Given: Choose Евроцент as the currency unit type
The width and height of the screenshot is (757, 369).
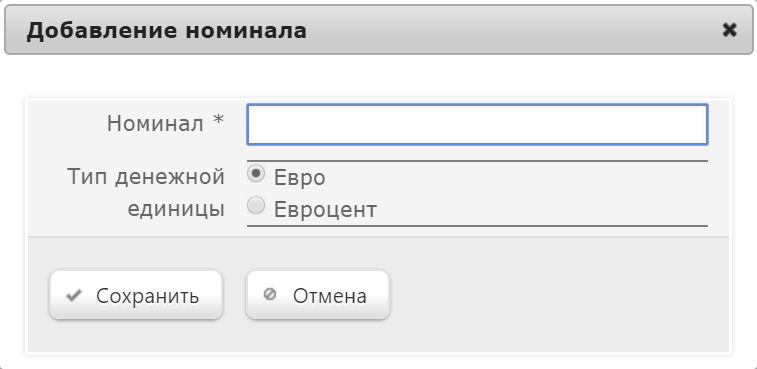Looking at the screenshot, I should click(x=256, y=206).
